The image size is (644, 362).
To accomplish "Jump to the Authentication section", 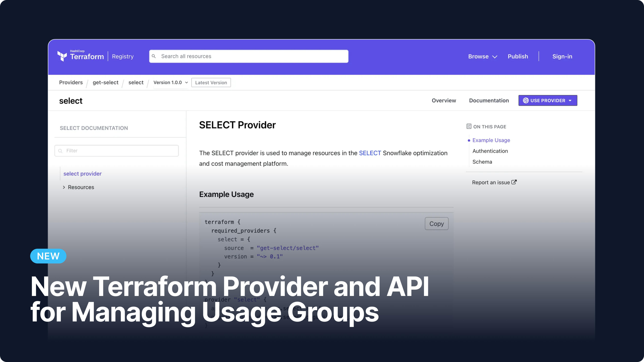I will [x=490, y=151].
